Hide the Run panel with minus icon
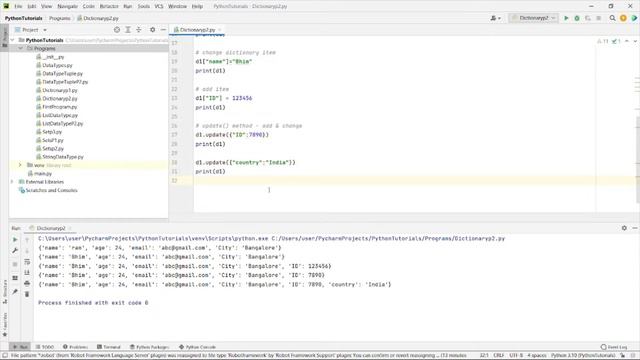 pos(635,228)
